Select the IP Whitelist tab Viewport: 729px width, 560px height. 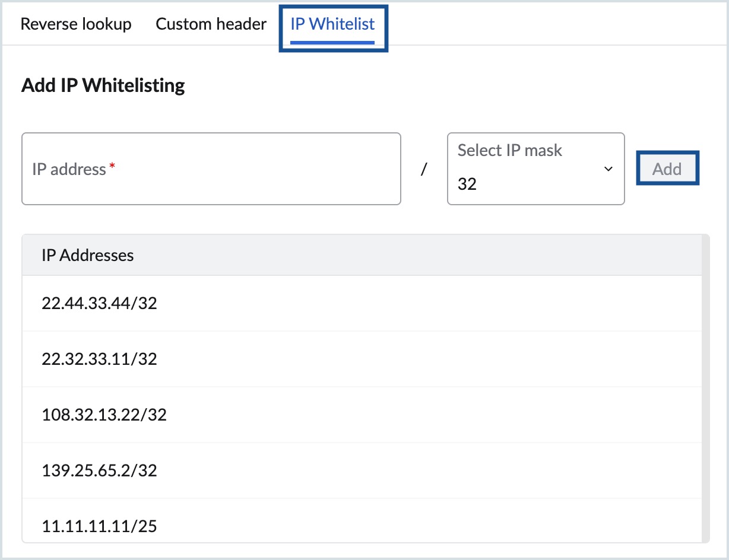333,24
